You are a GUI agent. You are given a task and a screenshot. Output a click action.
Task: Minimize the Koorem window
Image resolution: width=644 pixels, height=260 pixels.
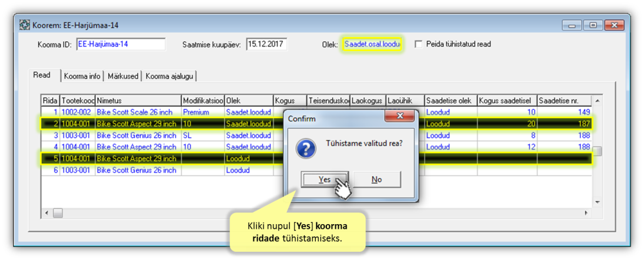tap(572, 25)
